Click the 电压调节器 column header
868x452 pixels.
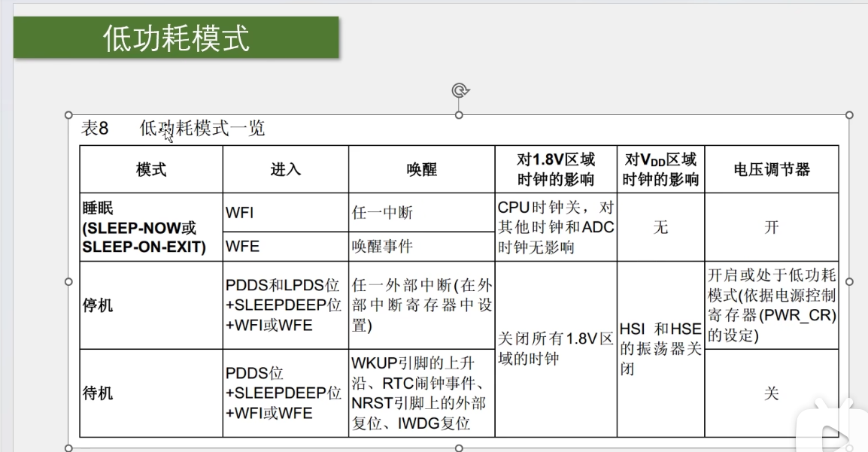[772, 169]
